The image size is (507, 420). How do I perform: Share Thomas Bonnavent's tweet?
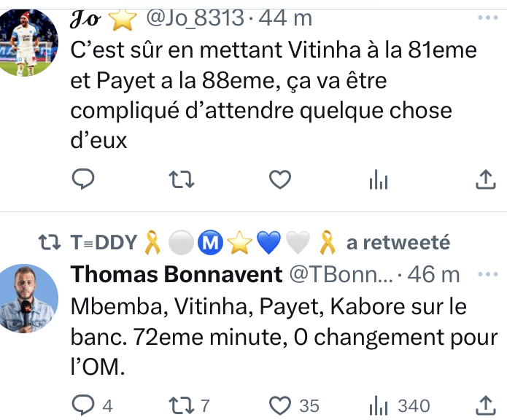485,405
